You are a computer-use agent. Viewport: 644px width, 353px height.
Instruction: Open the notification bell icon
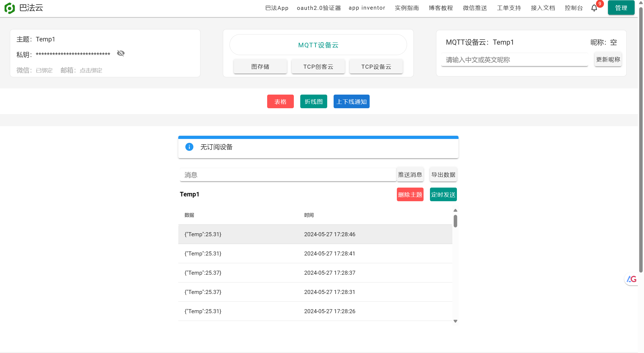(x=594, y=8)
